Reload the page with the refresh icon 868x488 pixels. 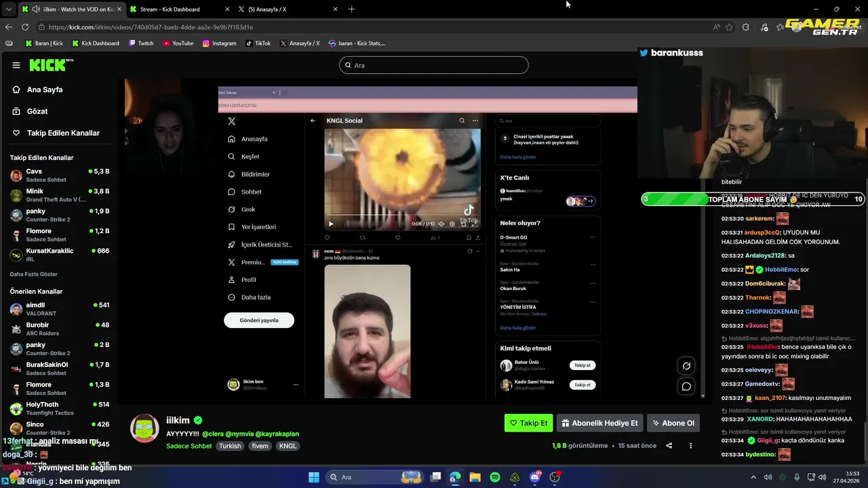pyautogui.click(x=25, y=27)
